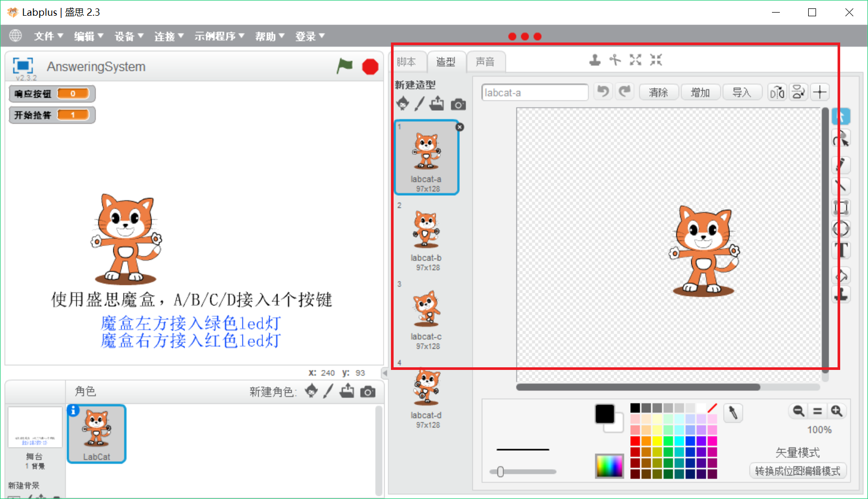Click the 导入 button

coord(742,92)
